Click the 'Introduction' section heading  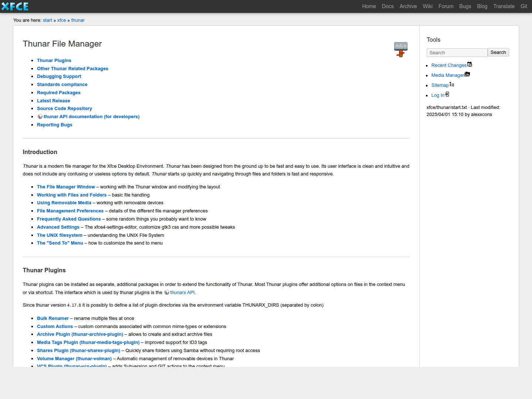click(40, 152)
